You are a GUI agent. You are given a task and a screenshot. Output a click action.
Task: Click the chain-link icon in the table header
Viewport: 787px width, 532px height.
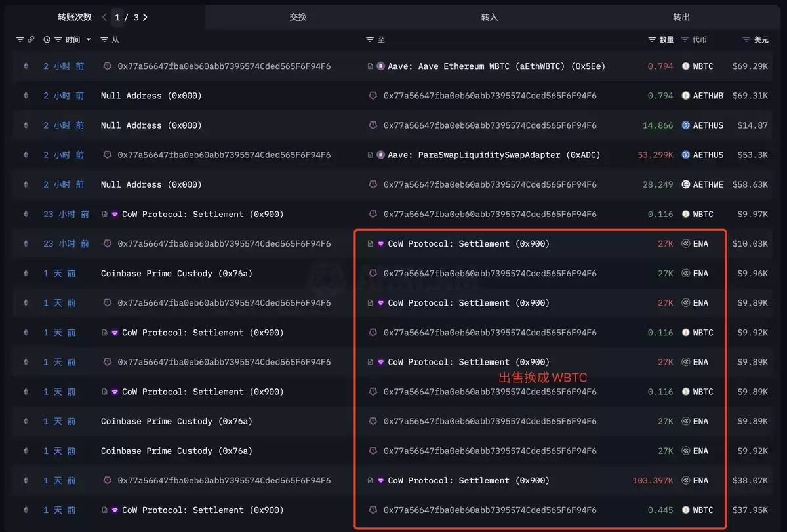(31, 40)
